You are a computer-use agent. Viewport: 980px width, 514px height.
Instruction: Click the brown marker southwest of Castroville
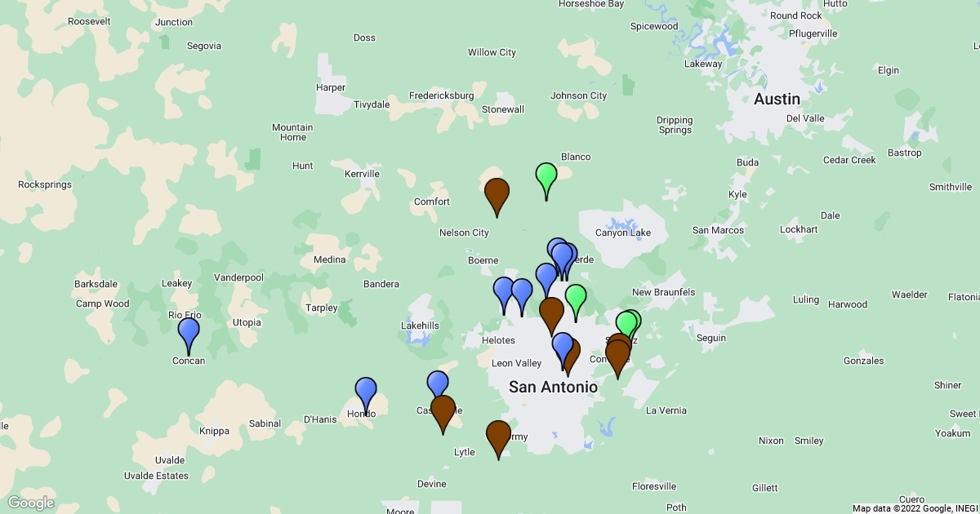pos(443,410)
